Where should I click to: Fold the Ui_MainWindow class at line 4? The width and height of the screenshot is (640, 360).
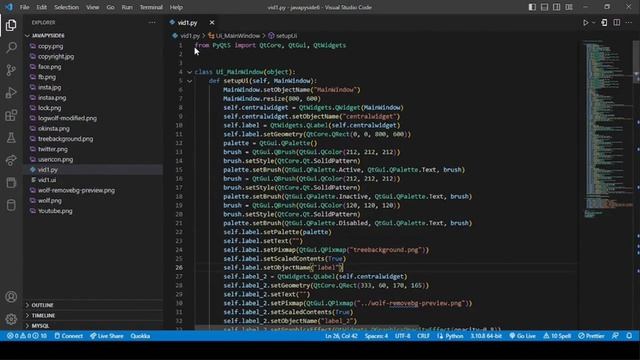[189, 72]
